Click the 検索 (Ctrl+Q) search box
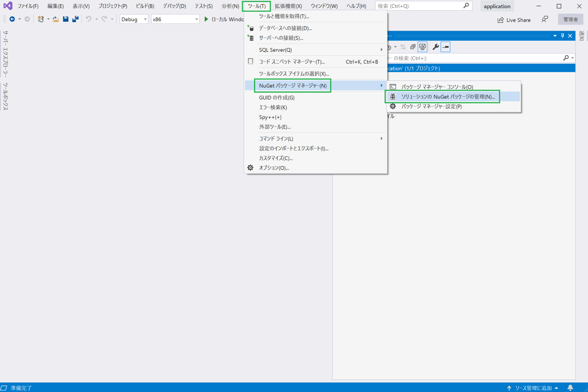The image size is (588, 392). (x=422, y=6)
